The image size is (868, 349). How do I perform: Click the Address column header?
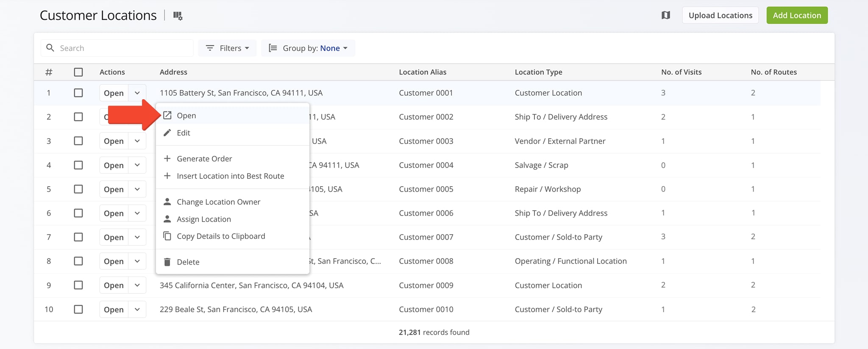(x=173, y=72)
